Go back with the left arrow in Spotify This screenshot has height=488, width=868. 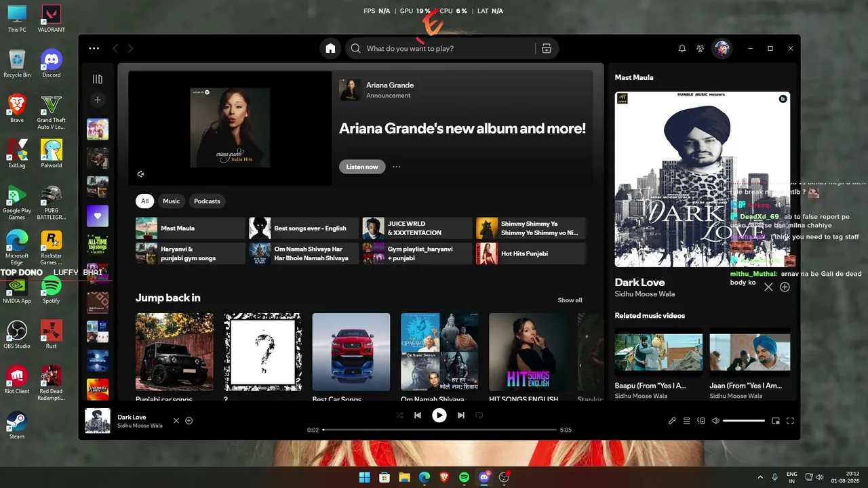click(115, 49)
